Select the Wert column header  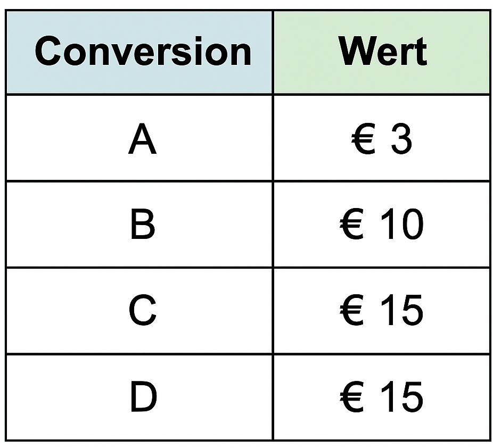[x=382, y=52]
